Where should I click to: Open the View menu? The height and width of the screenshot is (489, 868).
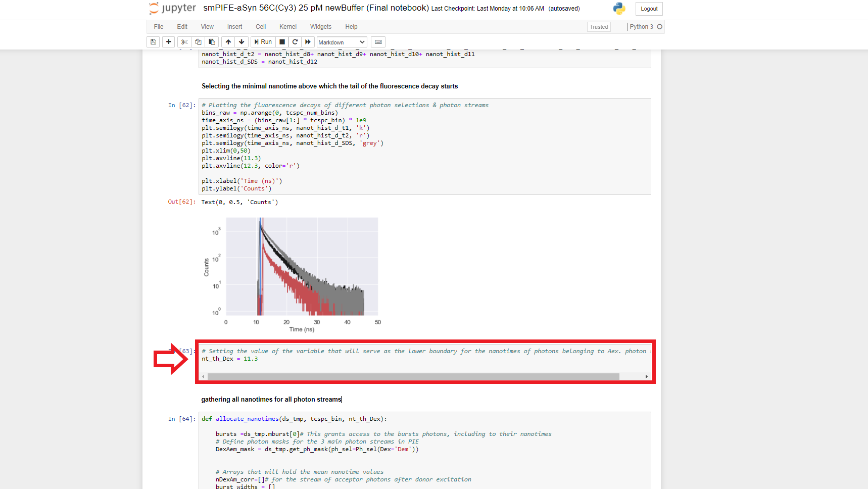[x=207, y=27]
